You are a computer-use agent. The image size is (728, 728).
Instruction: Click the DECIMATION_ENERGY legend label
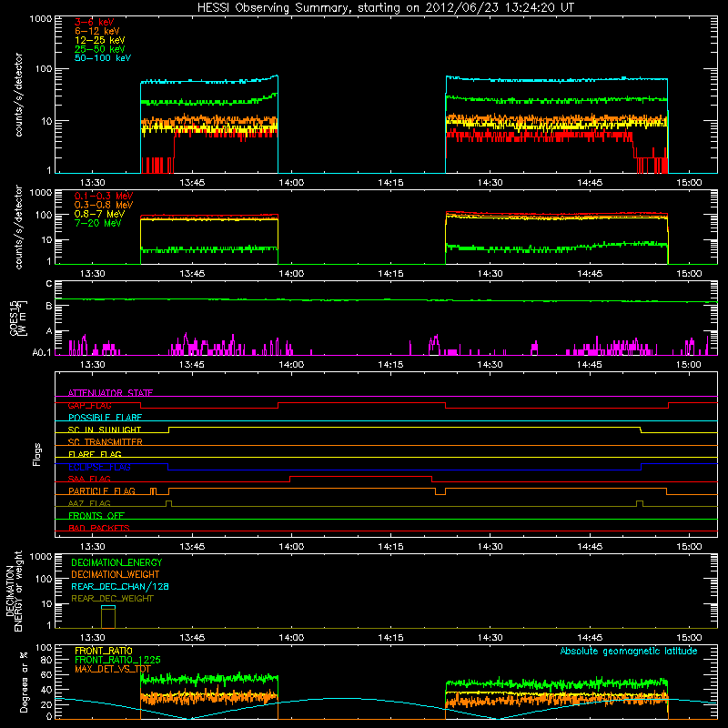[116, 562]
